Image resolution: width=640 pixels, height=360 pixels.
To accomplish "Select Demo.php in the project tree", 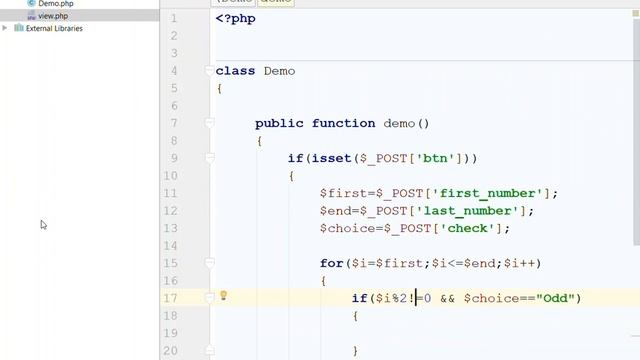I will click(x=56, y=4).
